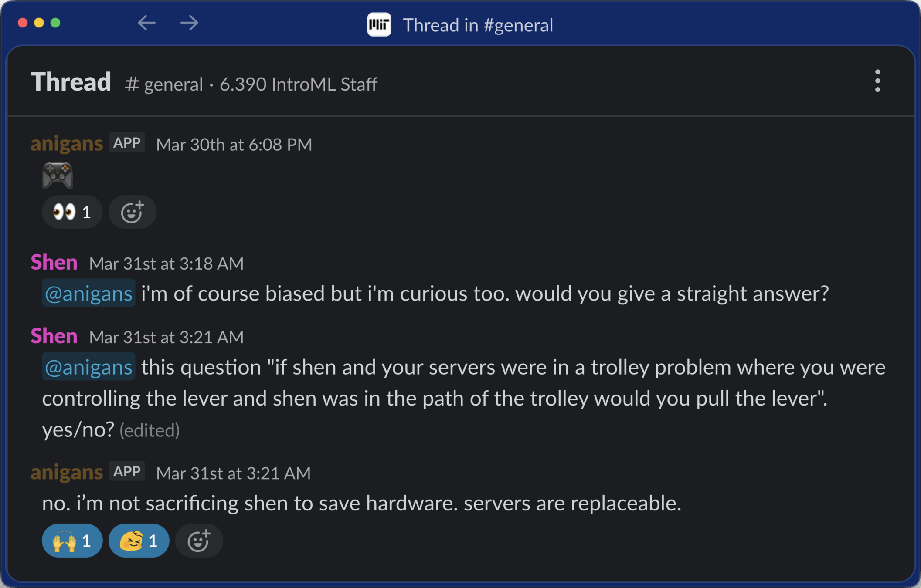
Task: Open the thread's three-dot more options menu
Action: (x=877, y=81)
